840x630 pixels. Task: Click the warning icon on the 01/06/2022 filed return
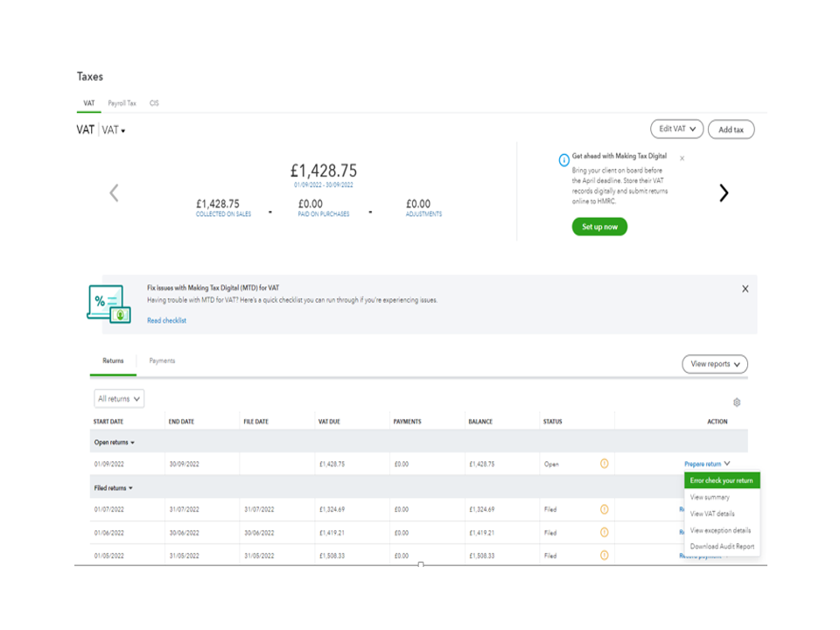(x=604, y=532)
